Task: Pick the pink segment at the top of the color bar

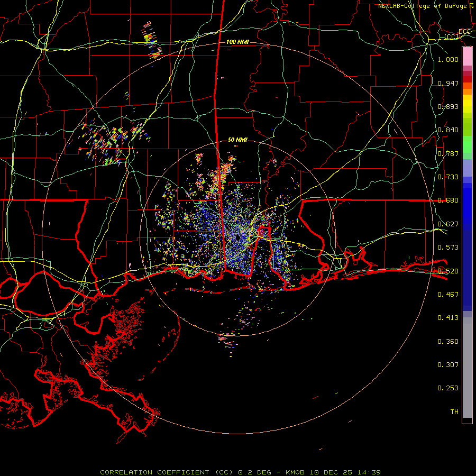Action: (467, 56)
